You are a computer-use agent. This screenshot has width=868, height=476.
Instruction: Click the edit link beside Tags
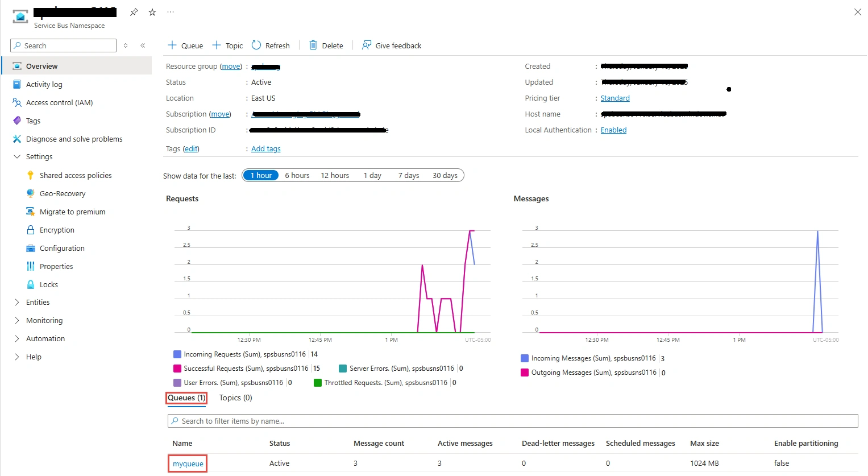pos(191,148)
